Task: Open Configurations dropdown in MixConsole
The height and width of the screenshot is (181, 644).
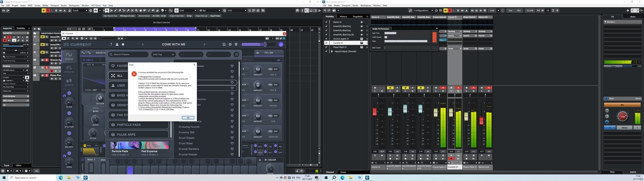Action: 423,10
